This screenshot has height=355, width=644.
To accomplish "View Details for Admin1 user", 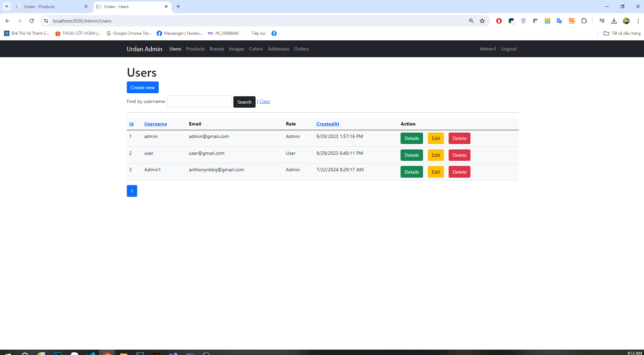I will point(412,172).
